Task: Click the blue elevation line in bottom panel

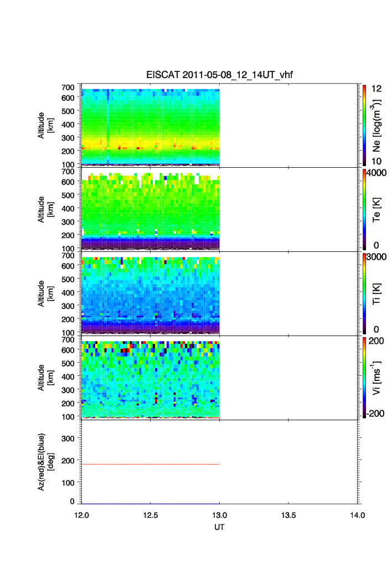Action: pyautogui.click(x=151, y=504)
